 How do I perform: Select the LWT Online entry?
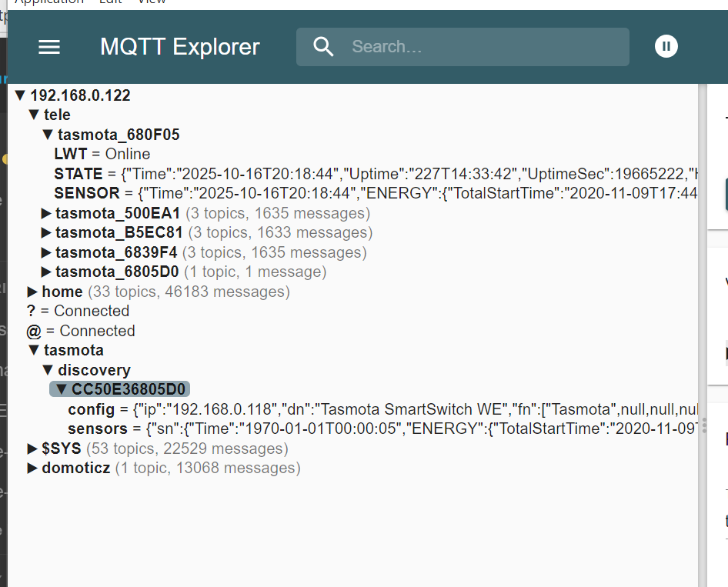[x=102, y=155]
